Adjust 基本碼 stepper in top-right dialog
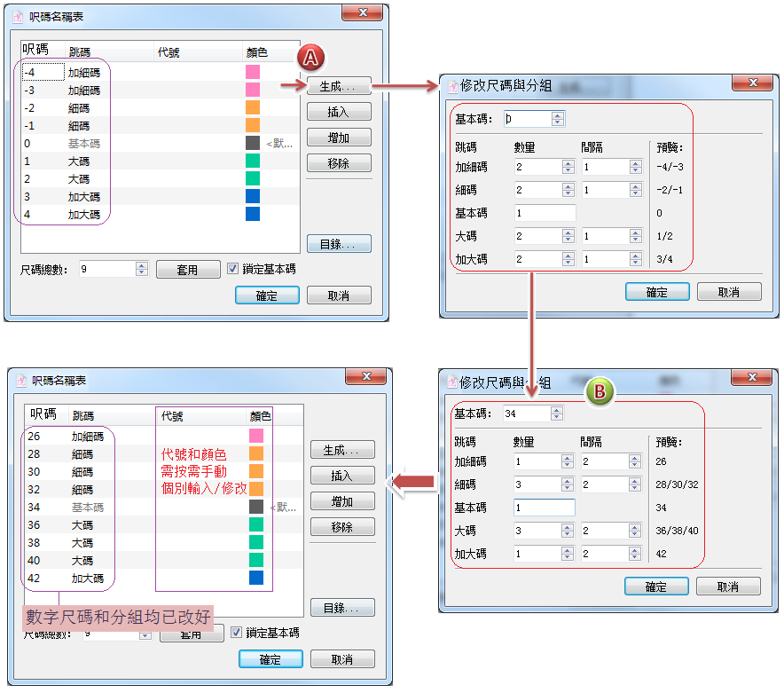Image resolution: width=784 pixels, height=693 pixels. pos(557,119)
